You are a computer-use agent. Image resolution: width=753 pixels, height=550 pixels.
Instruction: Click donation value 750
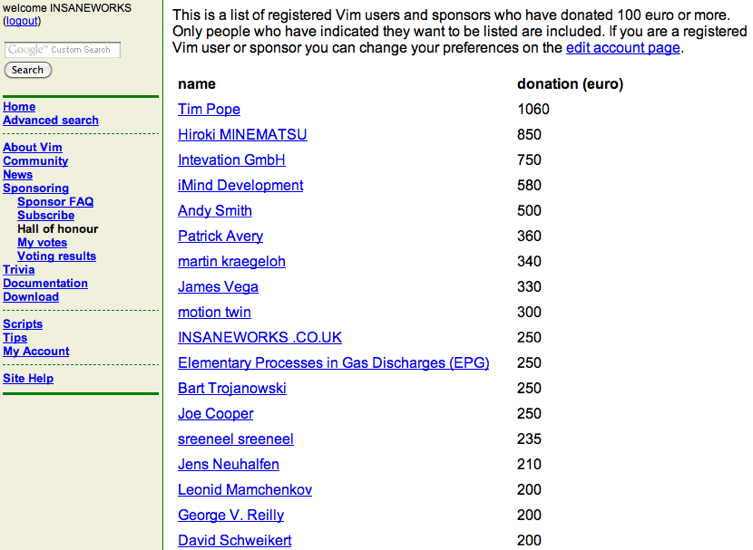tap(529, 160)
